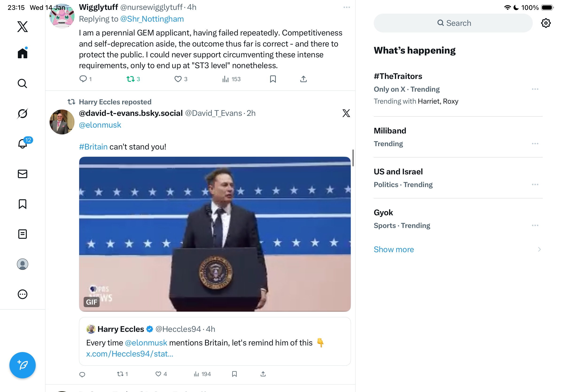Open the Grok icon in sidebar
This screenshot has width=561, height=392.
23,114
